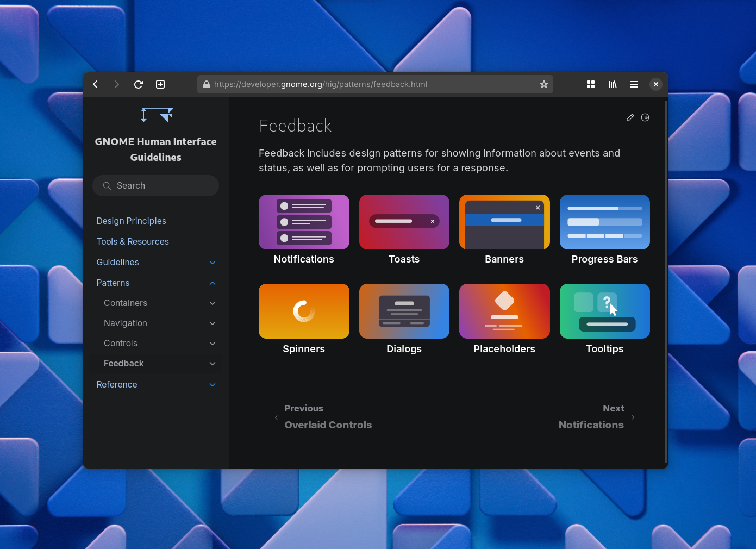The height and width of the screenshot is (549, 756).
Task: Toggle light/dark theme icon
Action: click(645, 117)
